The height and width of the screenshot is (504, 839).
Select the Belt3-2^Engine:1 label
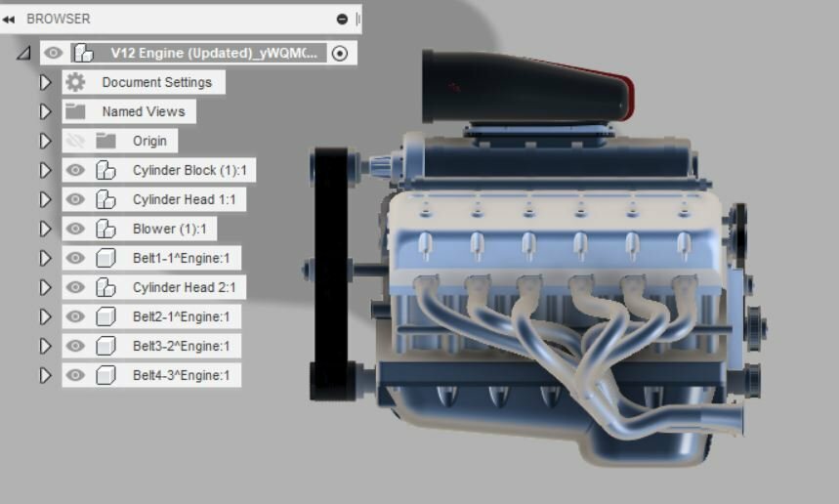(x=182, y=347)
